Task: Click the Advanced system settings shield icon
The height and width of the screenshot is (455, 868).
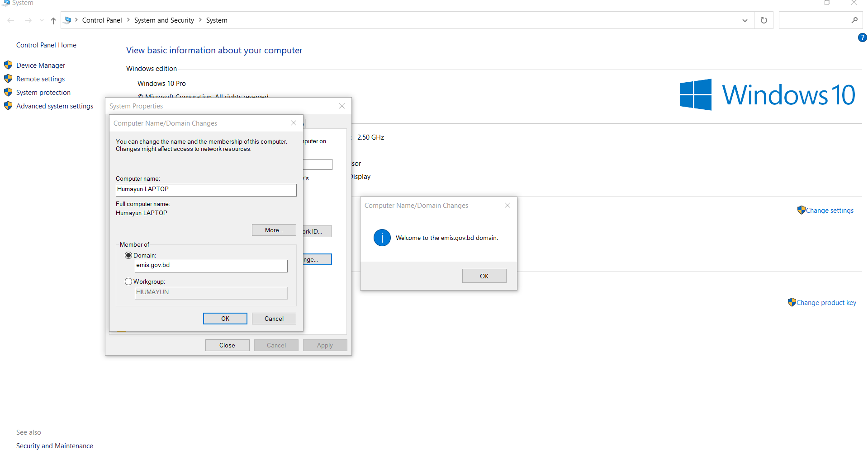Action: click(8, 106)
